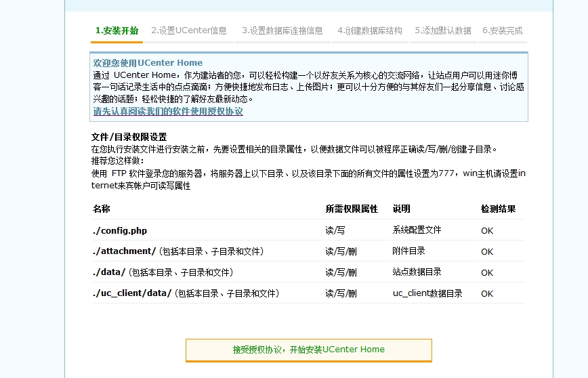Click 读/写/删 permission in the attachment row
Image resolution: width=588 pixels, height=378 pixels.
point(341,251)
